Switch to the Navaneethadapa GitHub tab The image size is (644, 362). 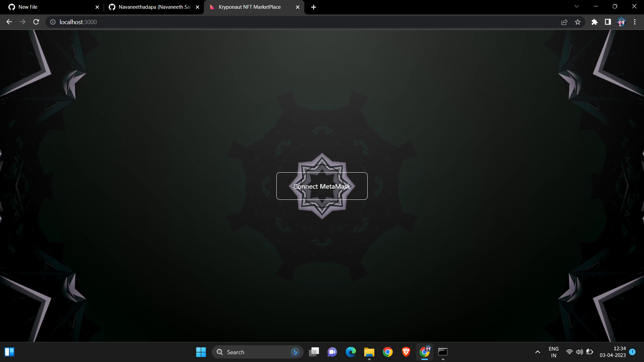click(x=151, y=7)
